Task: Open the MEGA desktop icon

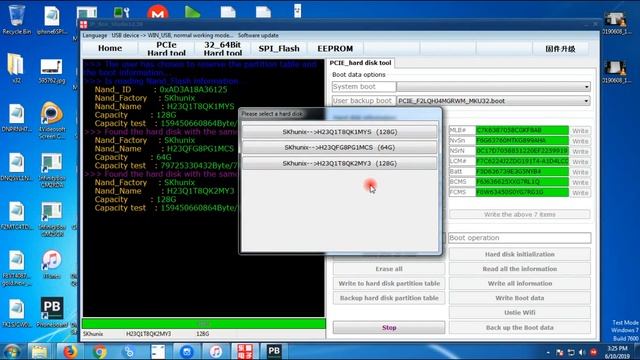Action: point(158,11)
